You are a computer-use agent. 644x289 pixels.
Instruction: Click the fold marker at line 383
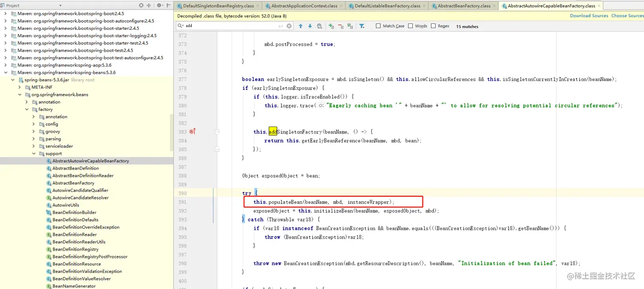click(217, 132)
